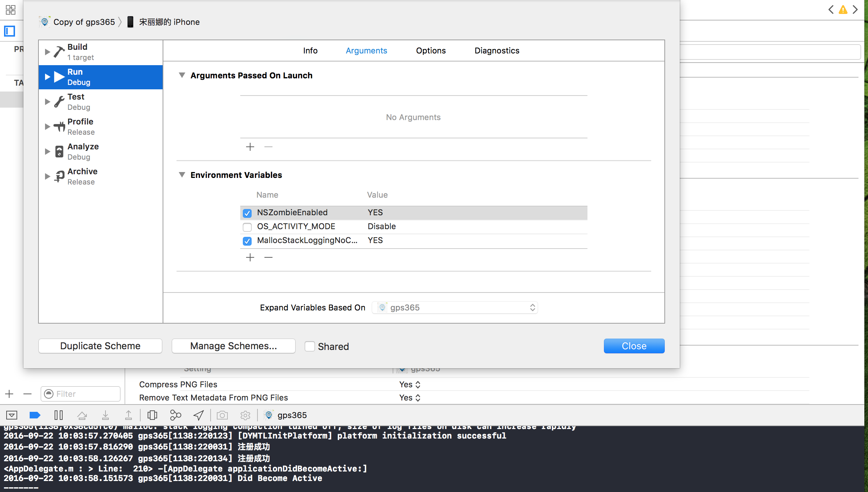Switch to the Options tab
868x492 pixels.
(431, 51)
